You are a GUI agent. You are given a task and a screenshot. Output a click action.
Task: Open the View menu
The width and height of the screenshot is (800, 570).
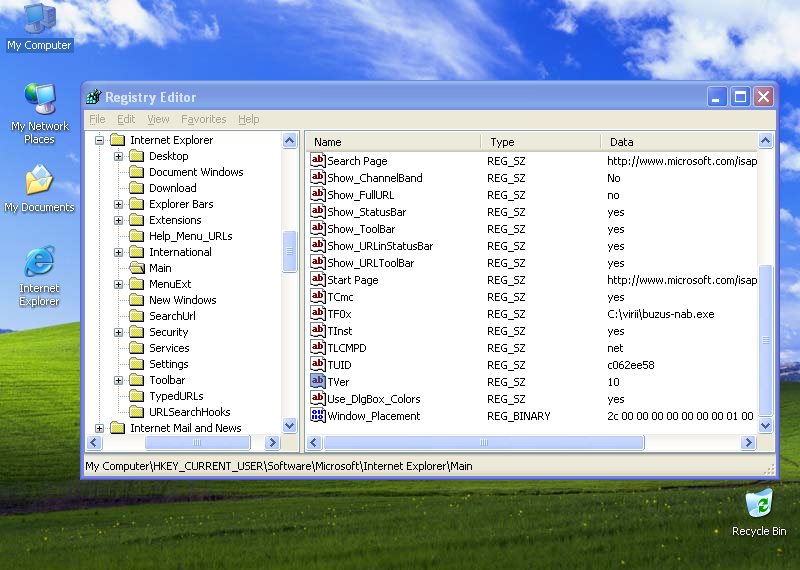pyautogui.click(x=158, y=119)
